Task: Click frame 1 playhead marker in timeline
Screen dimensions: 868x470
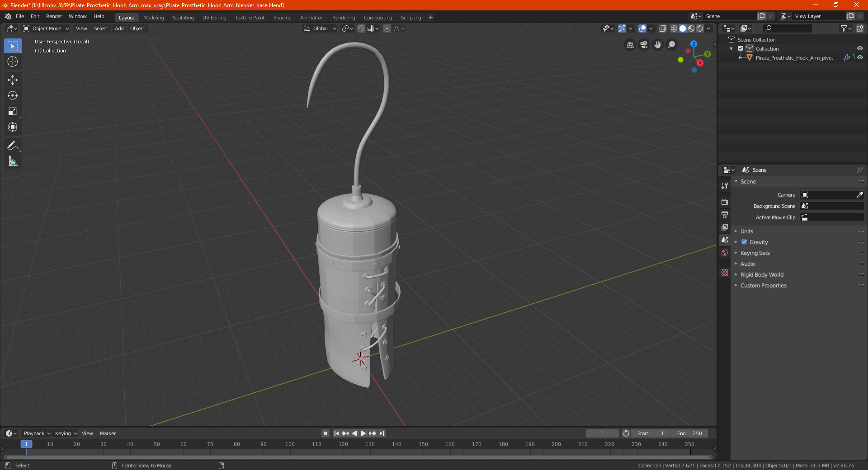Action: point(26,444)
